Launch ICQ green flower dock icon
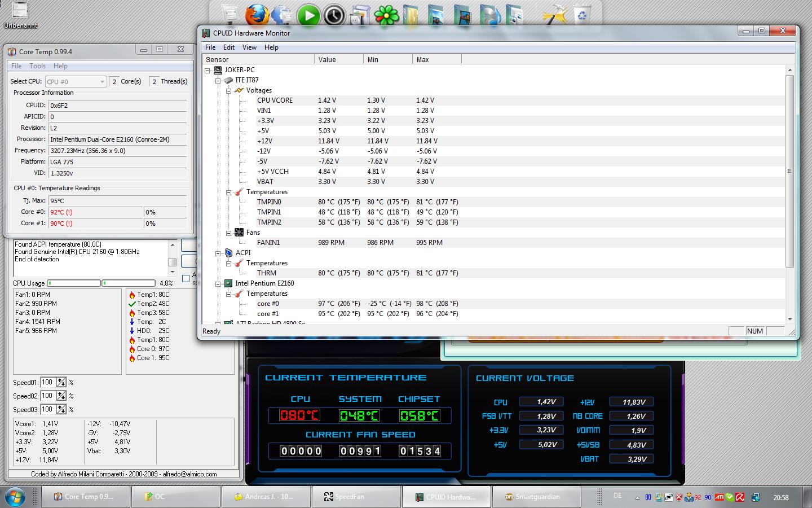 [386, 15]
